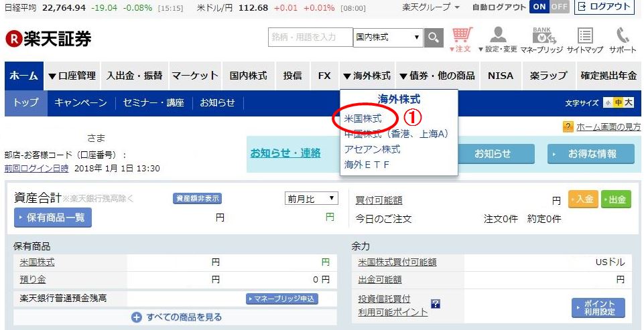Click the お知らせ・連絡 link

(x=285, y=153)
